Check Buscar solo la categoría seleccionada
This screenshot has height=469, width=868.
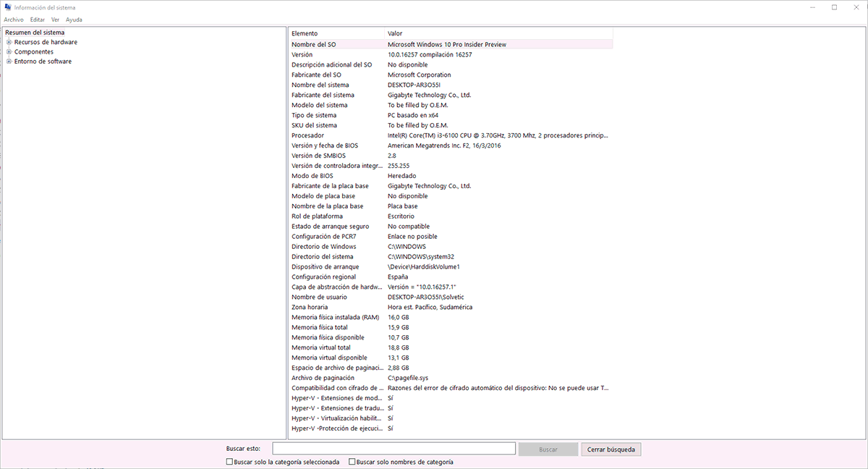[x=229, y=462]
